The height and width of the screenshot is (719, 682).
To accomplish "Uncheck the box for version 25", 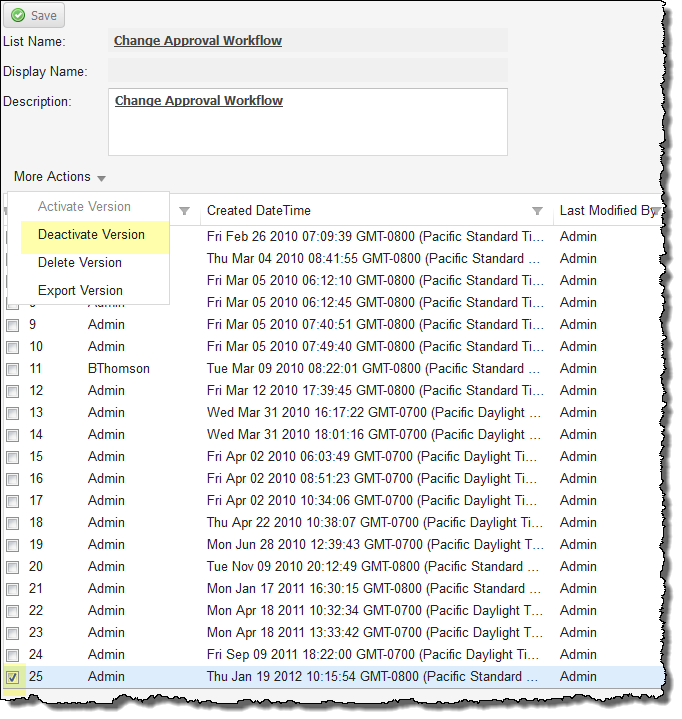I will pyautogui.click(x=12, y=678).
